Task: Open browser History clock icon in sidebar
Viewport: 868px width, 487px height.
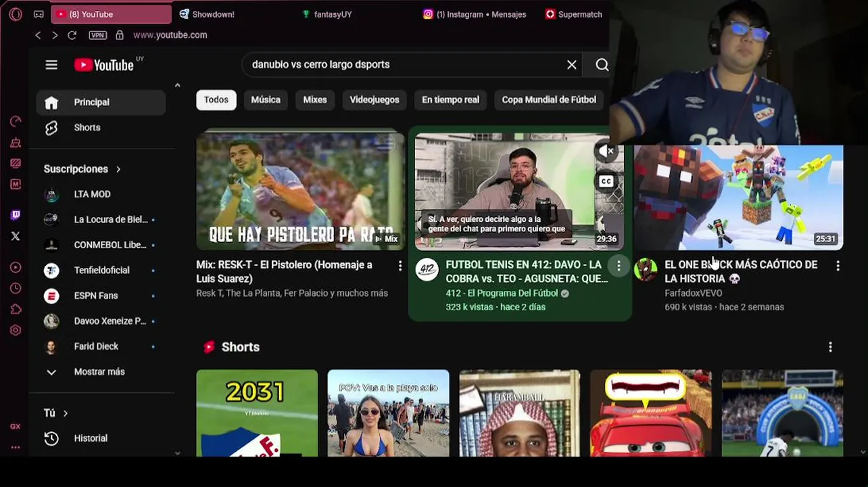Action: pos(16,289)
